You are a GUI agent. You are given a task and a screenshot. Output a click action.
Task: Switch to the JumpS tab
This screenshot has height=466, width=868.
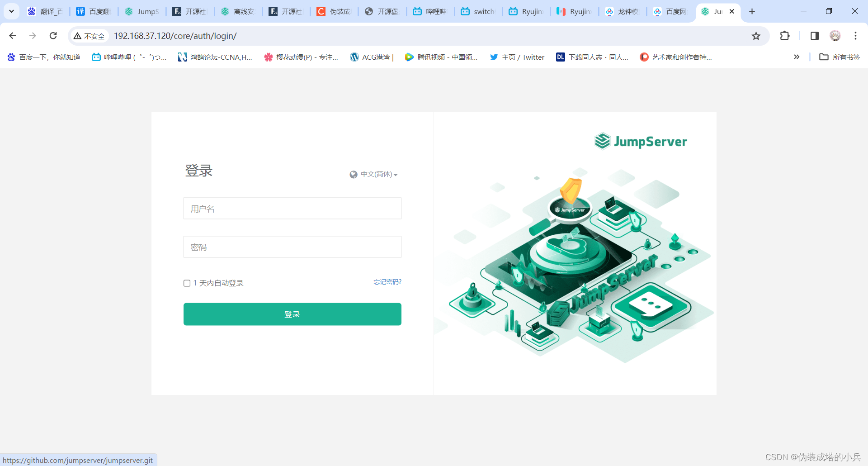point(142,11)
